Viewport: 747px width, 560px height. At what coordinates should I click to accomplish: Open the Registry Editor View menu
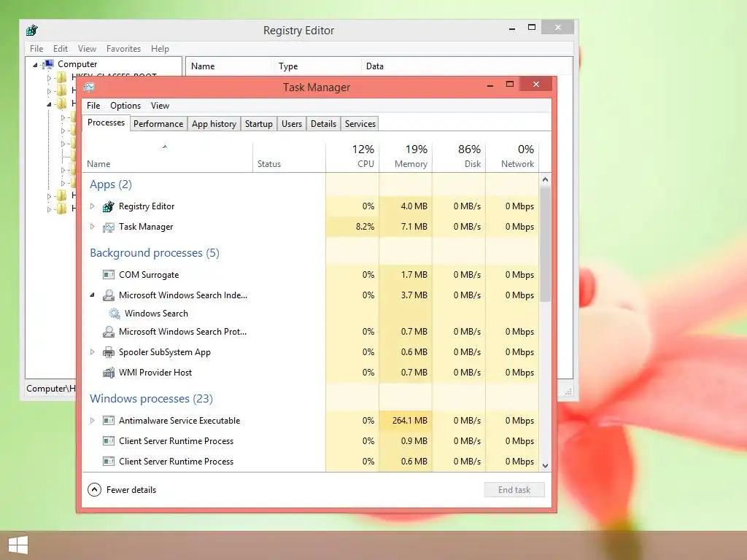[87, 49]
